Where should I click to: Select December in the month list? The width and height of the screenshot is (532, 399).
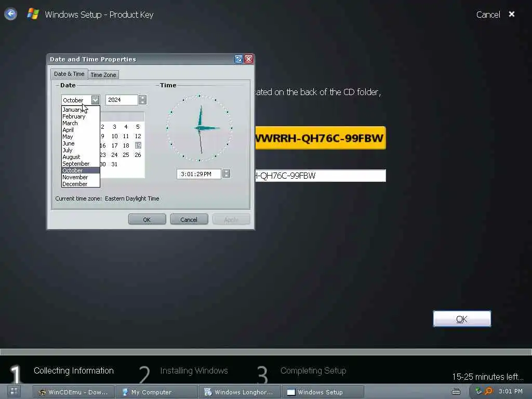tap(81, 184)
